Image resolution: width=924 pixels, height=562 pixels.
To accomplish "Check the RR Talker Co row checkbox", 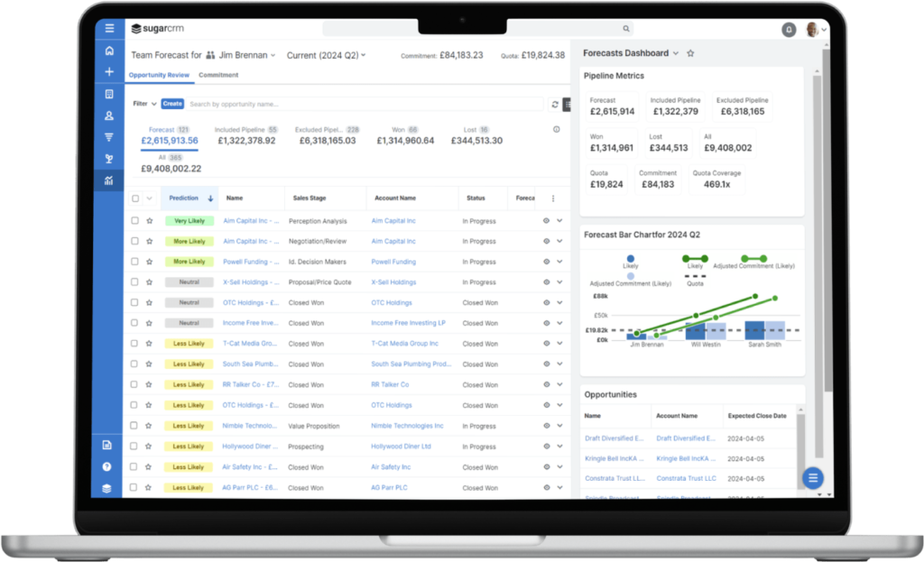I will [134, 384].
